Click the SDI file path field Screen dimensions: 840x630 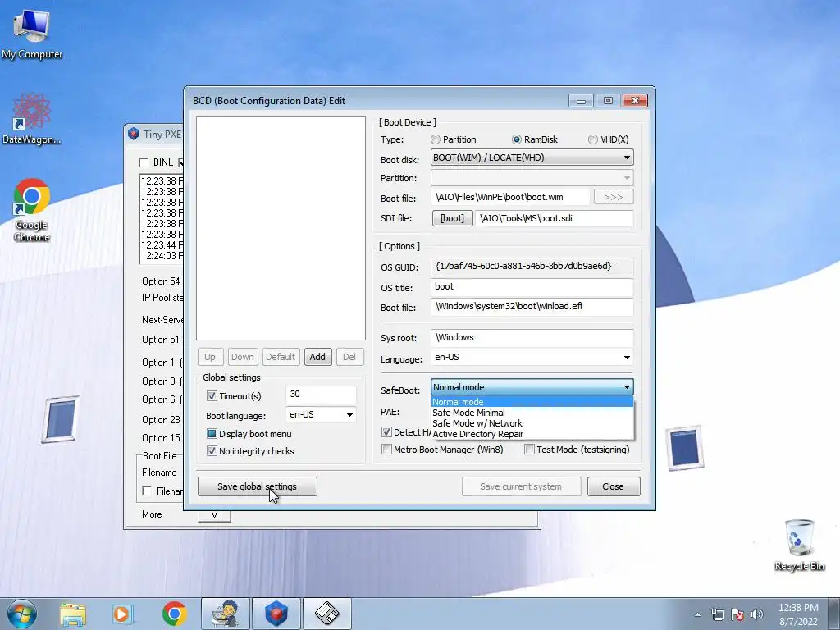[555, 218]
